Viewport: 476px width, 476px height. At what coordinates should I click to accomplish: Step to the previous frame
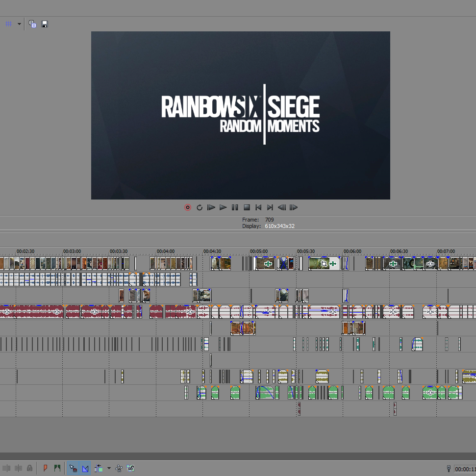pyautogui.click(x=282, y=207)
